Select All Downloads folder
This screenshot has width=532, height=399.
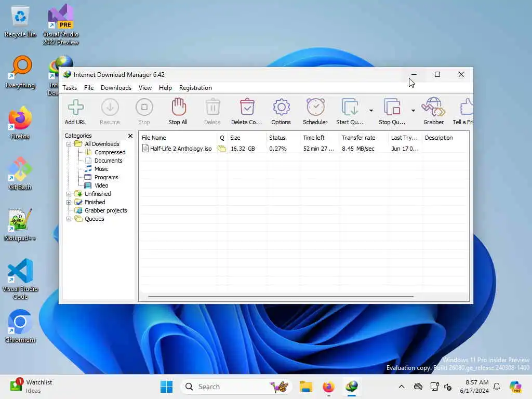[x=102, y=144]
